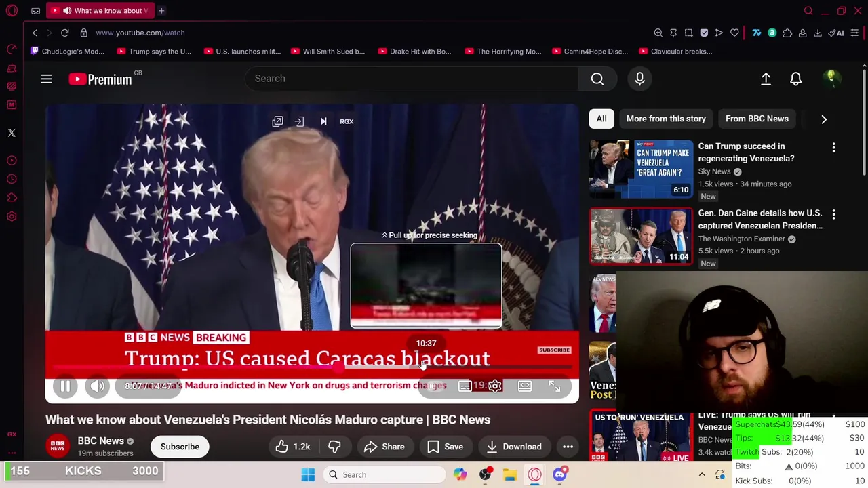Download the video
Screen dimensions: 868x488
pos(513,447)
